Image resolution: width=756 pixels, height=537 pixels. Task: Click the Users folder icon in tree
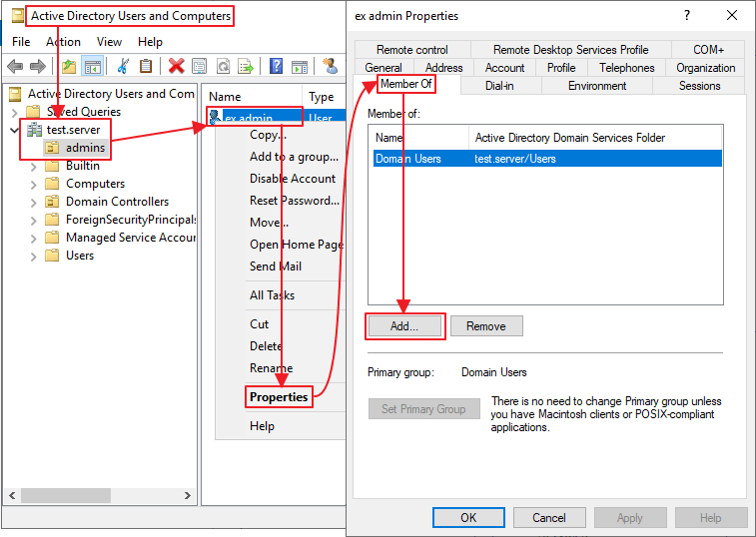point(52,256)
